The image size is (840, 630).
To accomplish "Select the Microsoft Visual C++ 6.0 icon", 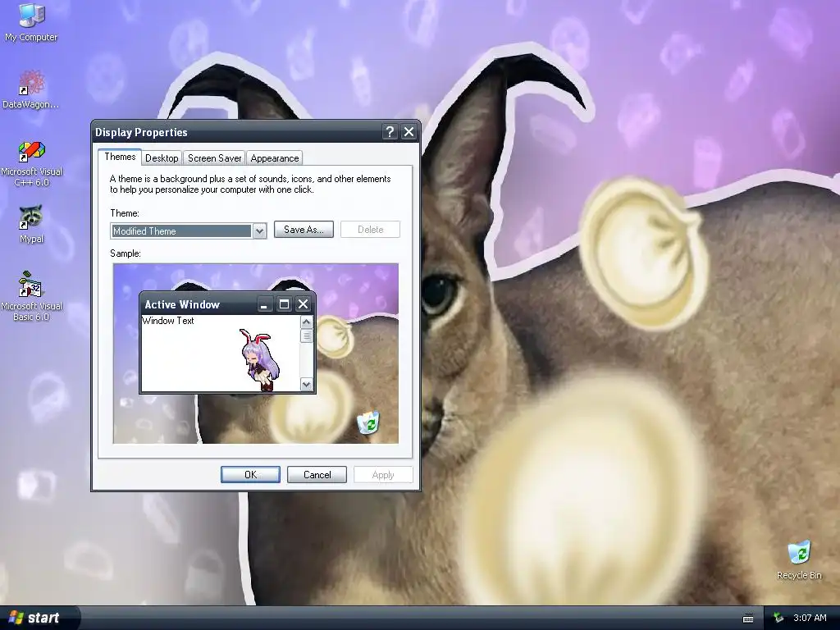I will tap(31, 163).
